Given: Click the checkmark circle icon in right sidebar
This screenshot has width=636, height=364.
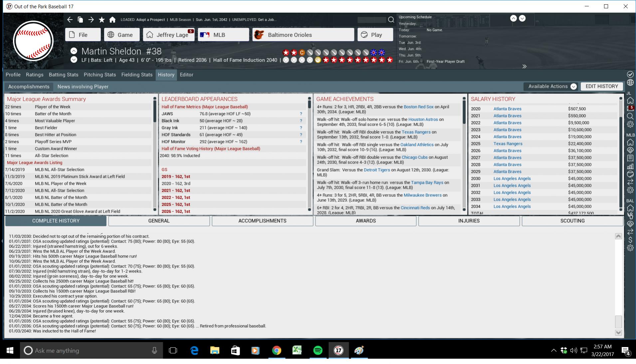Looking at the screenshot, I should coord(630,74).
